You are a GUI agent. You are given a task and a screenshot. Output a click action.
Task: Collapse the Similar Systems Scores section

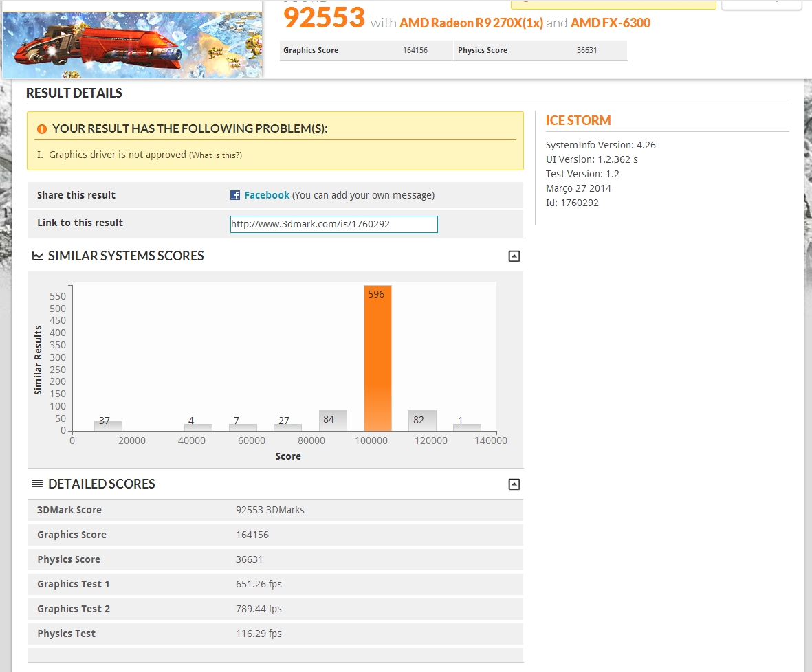point(514,256)
